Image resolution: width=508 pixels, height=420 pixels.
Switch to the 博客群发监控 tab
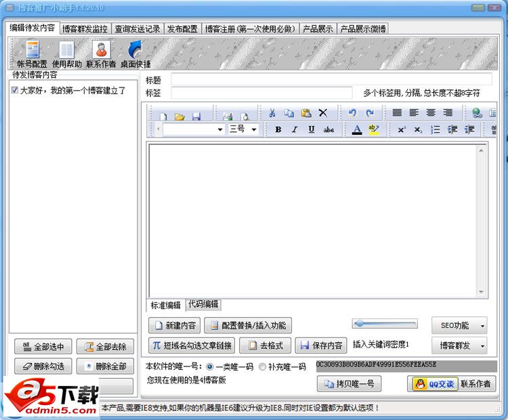coord(85,29)
